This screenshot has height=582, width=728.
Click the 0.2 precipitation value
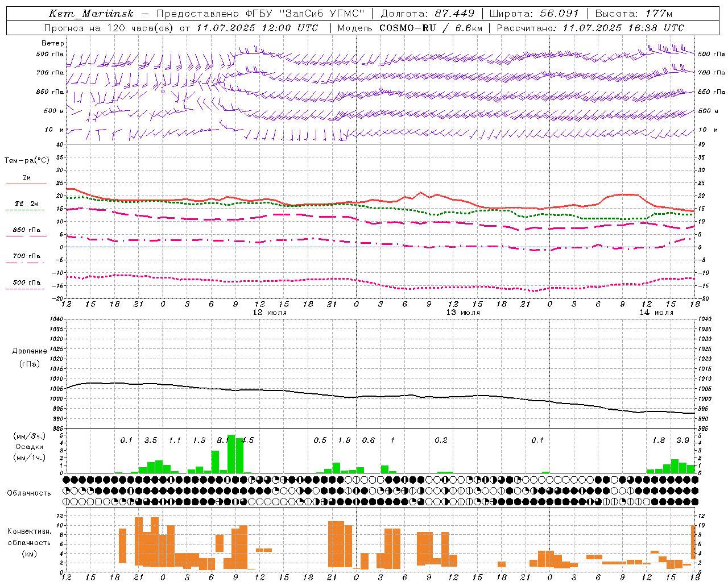pyautogui.click(x=441, y=440)
